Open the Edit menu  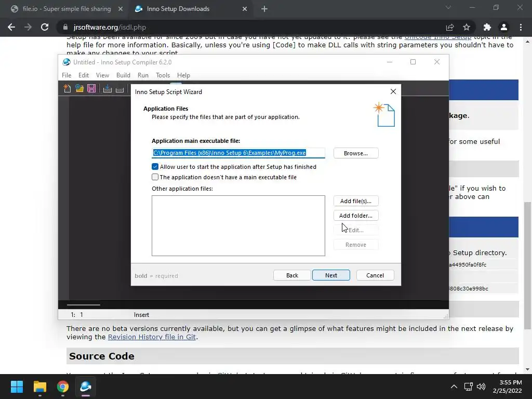click(x=84, y=75)
